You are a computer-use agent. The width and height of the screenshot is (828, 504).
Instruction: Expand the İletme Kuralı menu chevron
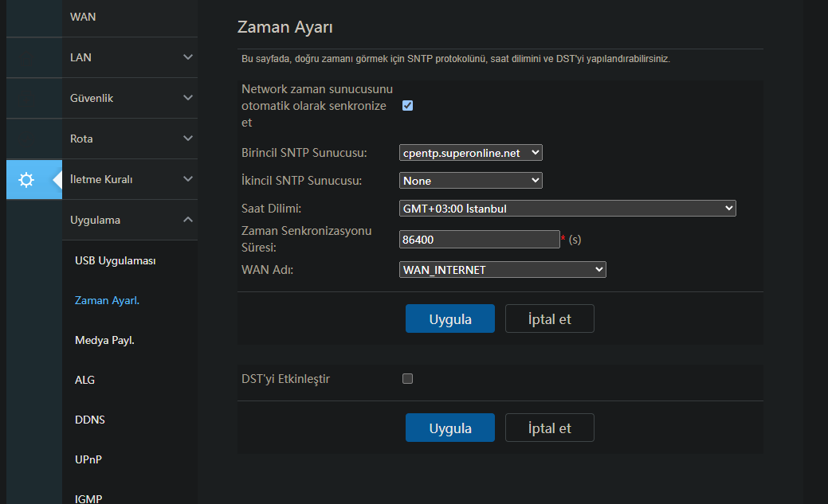187,179
